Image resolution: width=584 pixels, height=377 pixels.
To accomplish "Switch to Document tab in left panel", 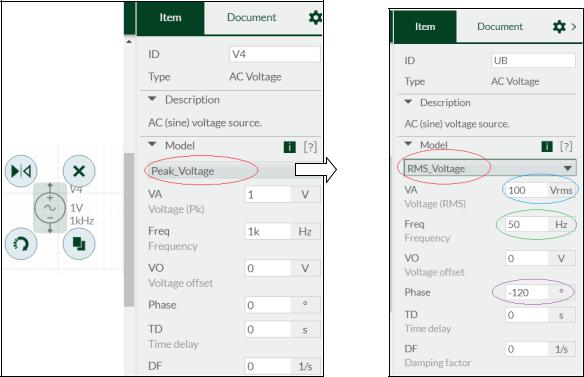I will [252, 18].
